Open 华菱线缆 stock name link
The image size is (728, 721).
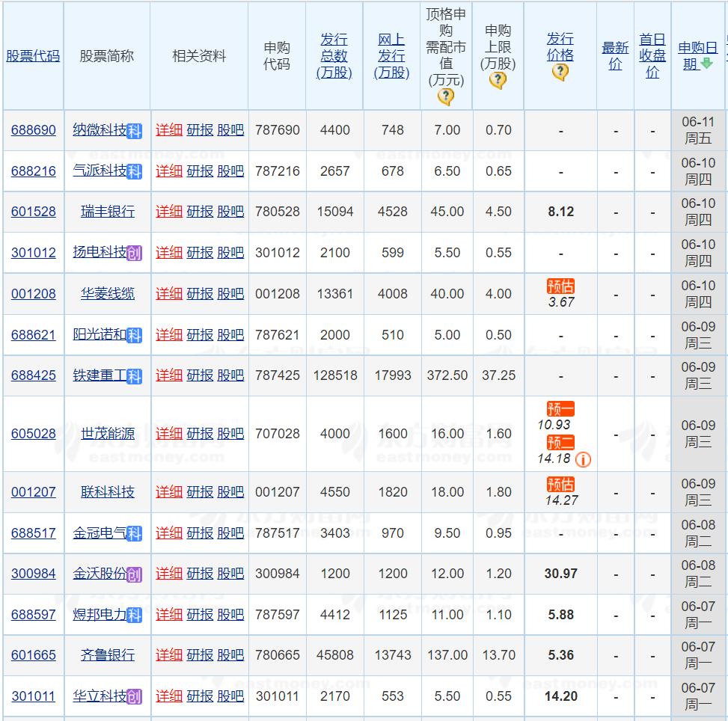[x=108, y=294]
